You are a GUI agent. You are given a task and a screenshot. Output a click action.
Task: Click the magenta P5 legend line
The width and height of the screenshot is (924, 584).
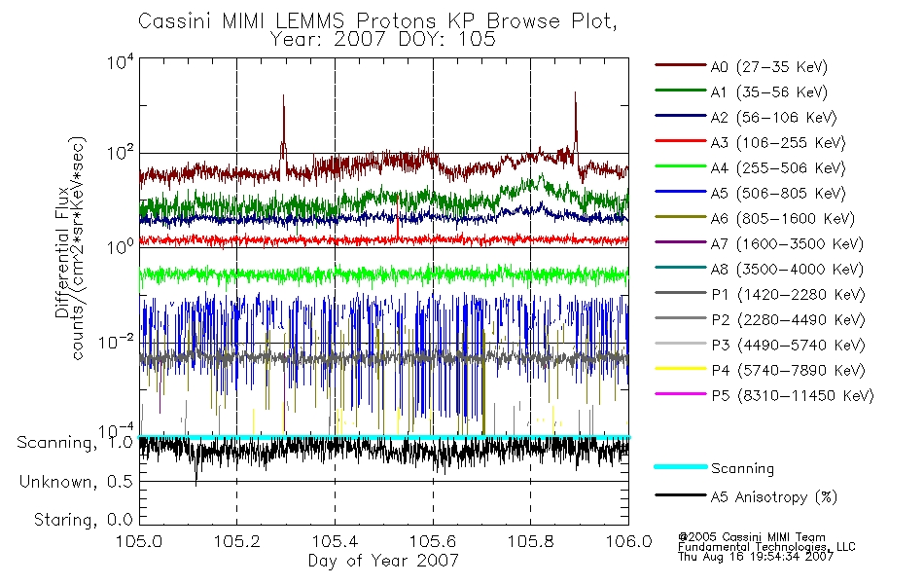(x=680, y=393)
